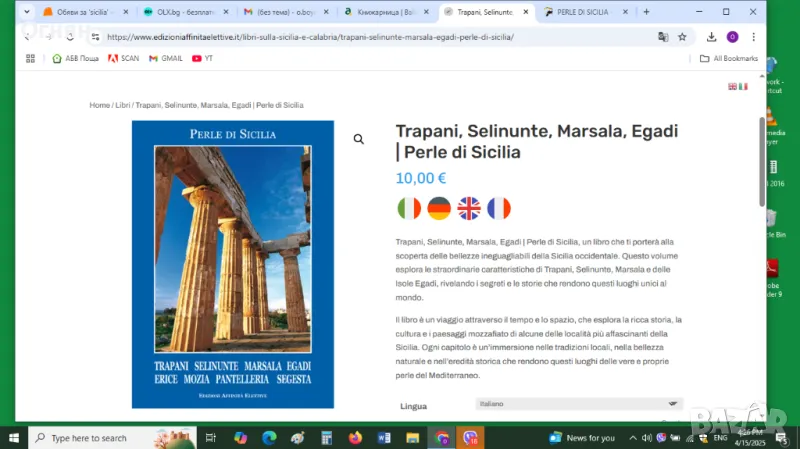Open the All Bookmarks folder
The image size is (800, 449).
coord(728,58)
